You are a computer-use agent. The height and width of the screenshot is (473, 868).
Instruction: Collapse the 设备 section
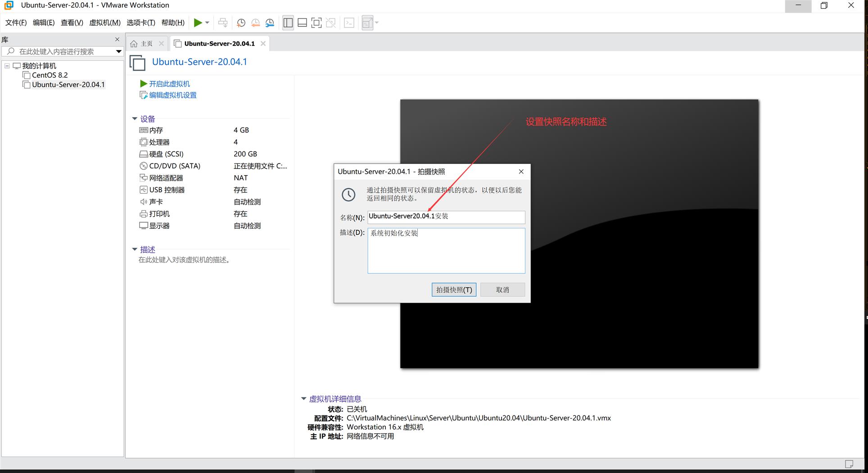pyautogui.click(x=135, y=119)
